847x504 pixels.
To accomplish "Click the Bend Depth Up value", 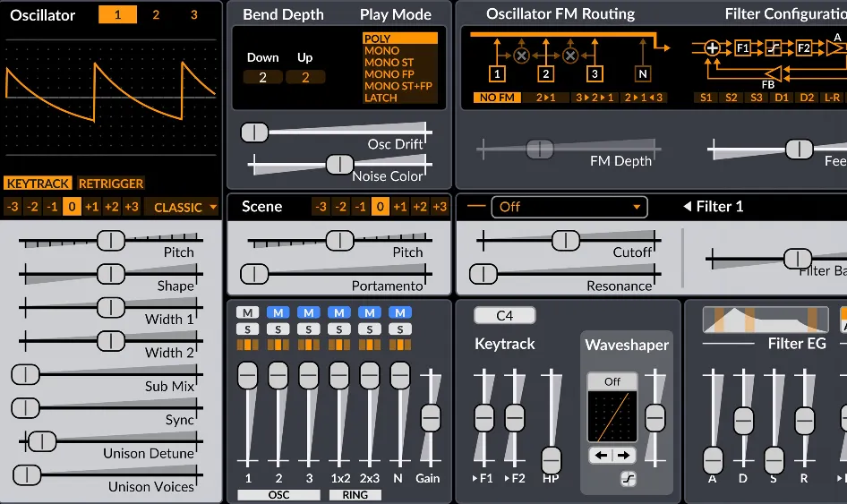I will click(x=305, y=77).
